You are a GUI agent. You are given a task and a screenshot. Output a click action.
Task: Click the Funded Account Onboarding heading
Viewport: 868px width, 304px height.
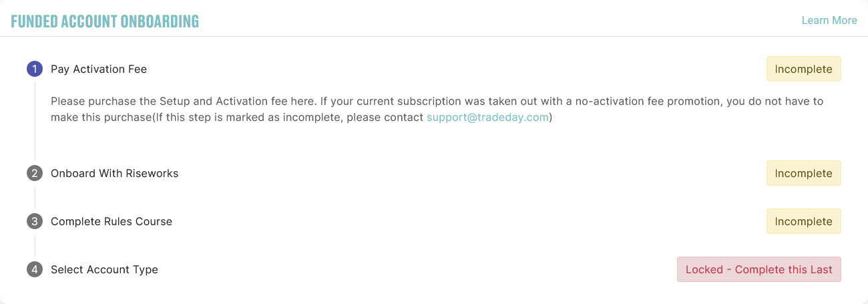click(105, 21)
